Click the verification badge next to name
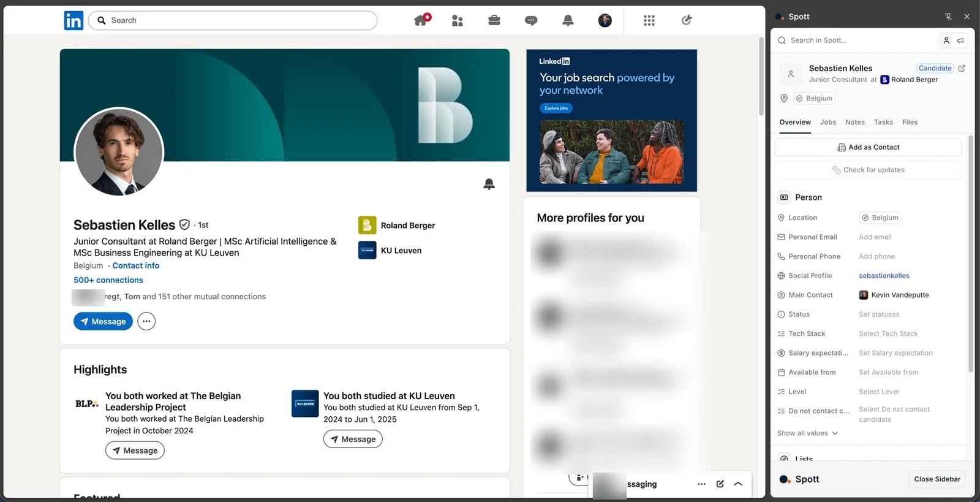 (x=184, y=225)
